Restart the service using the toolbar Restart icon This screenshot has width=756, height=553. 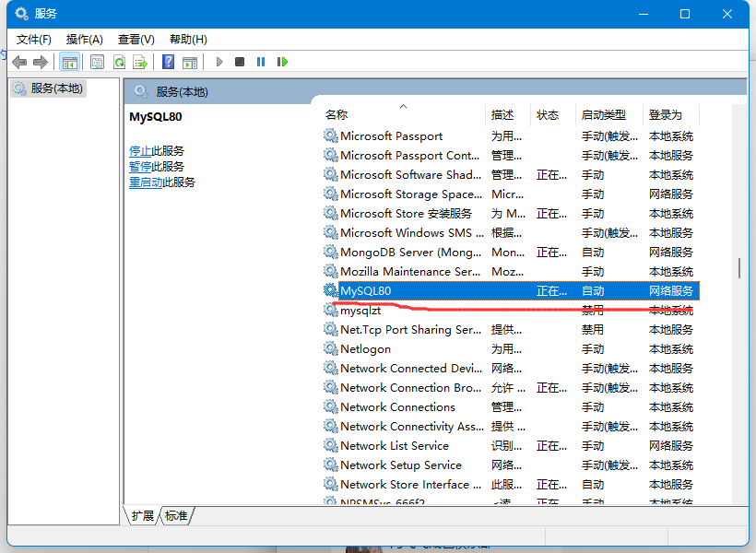click(x=282, y=62)
